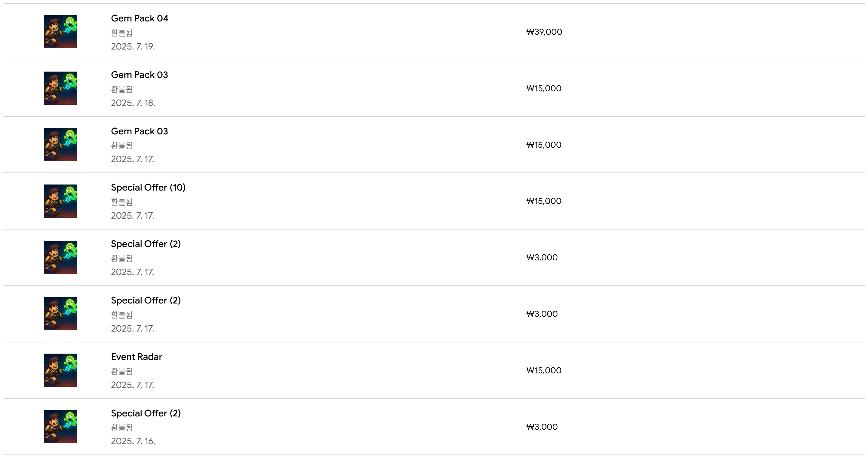The image size is (868, 459).
Task: Click refunded status under Event Radar
Action: pos(122,371)
